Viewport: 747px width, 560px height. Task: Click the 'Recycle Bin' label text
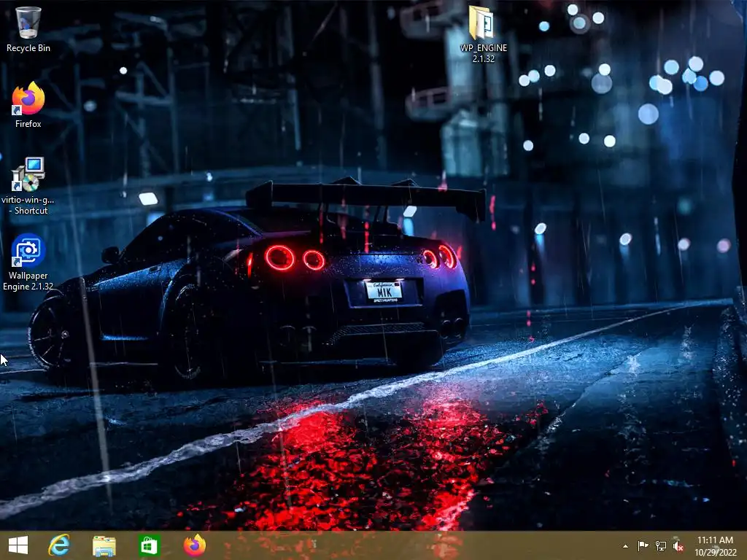click(28, 48)
